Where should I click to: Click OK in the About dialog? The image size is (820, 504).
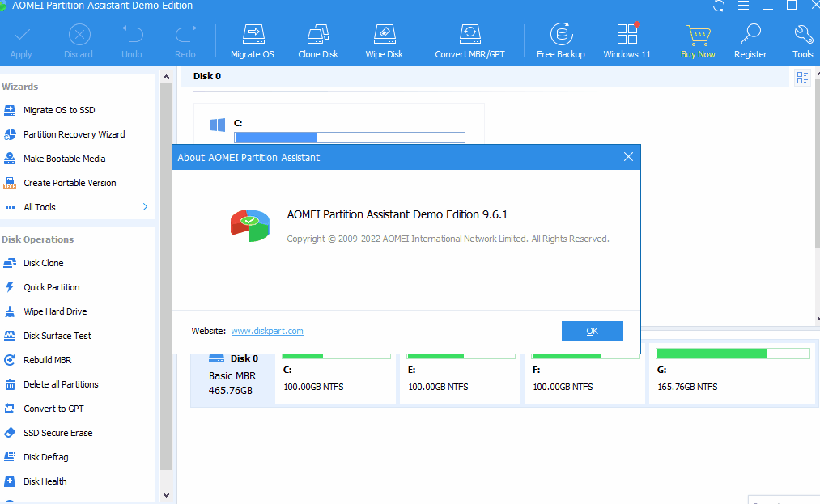point(592,331)
